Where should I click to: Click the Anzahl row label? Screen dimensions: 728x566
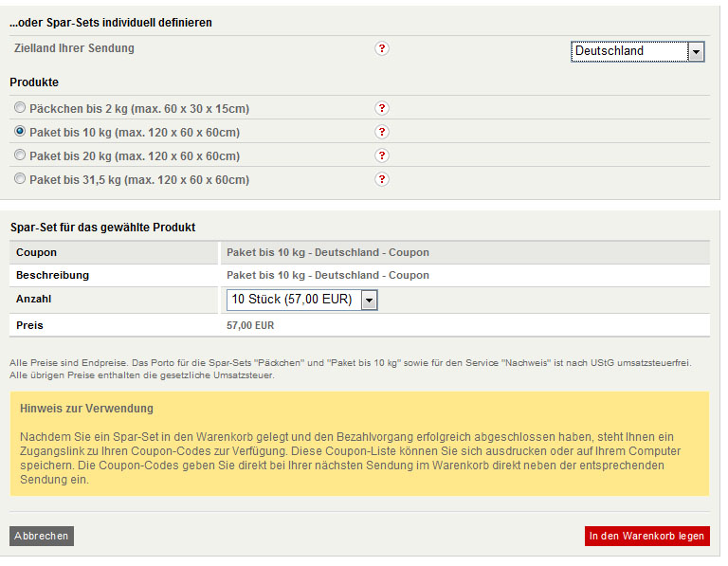(x=33, y=299)
